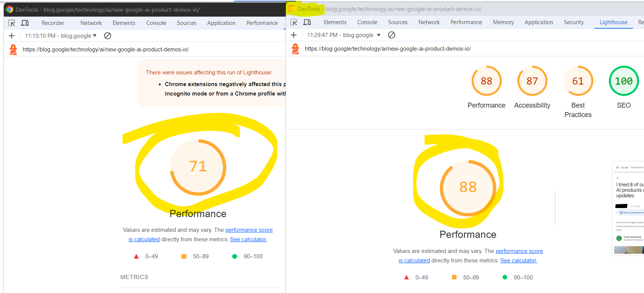The width and height of the screenshot is (644, 293).
Task: Open Memory tab in right DevTools window
Action: click(503, 22)
